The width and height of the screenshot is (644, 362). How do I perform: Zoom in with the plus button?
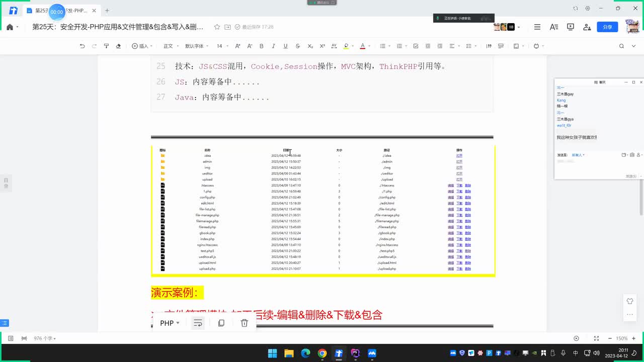(x=634, y=338)
